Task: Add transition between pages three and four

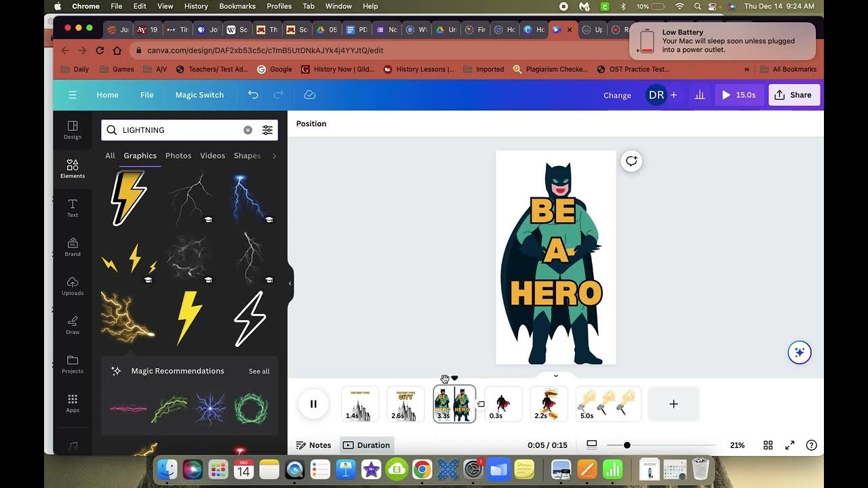Action: point(480,404)
